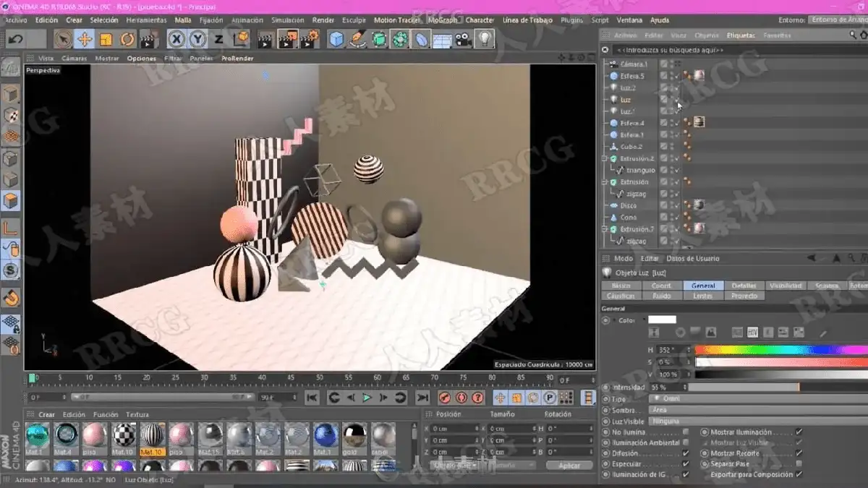Enable the Separar Pase checkbox

799,464
